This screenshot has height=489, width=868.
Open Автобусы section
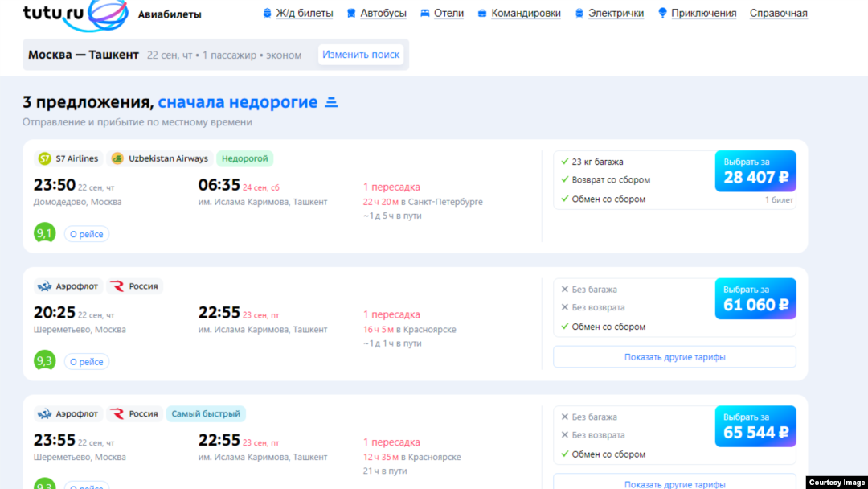tap(383, 14)
